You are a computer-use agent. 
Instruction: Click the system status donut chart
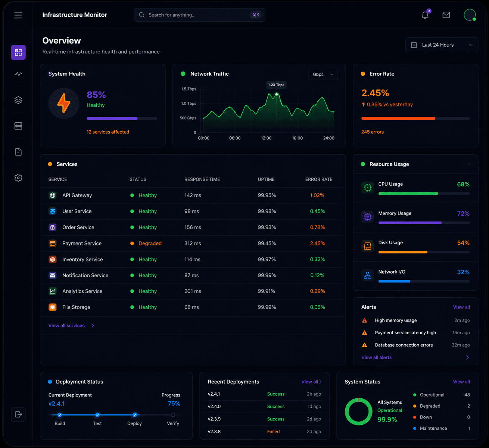[358, 412]
